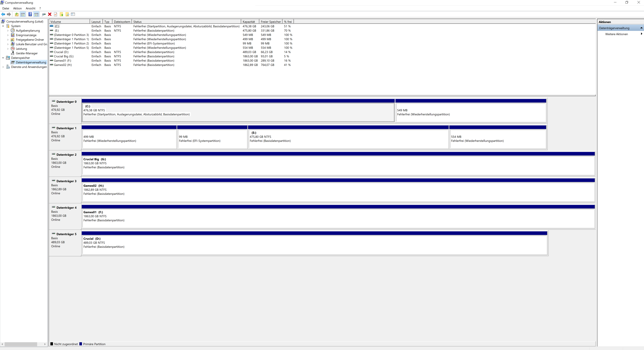This screenshot has height=350, width=644.
Task: Toggle the Show/Hide Console Tree icon
Action: (23, 14)
